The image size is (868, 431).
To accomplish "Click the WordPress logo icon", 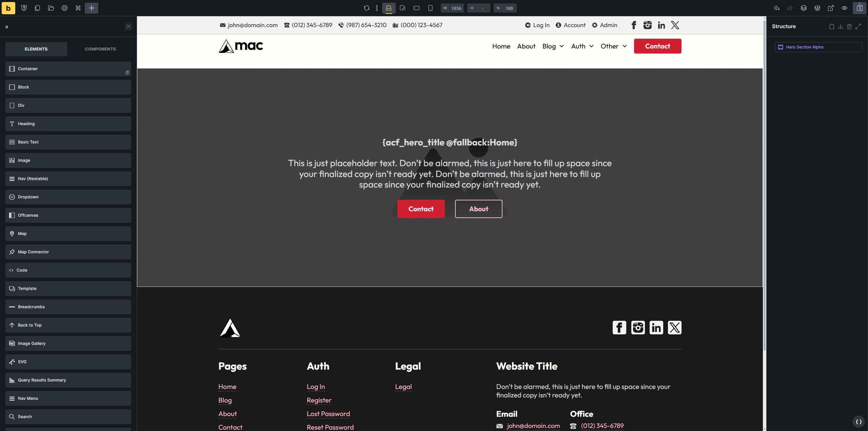I will (x=817, y=8).
